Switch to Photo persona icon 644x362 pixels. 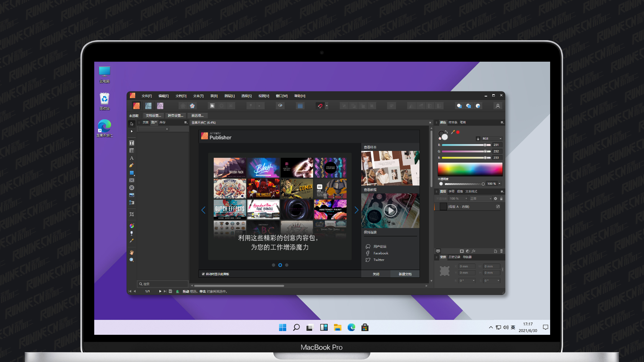(x=160, y=106)
